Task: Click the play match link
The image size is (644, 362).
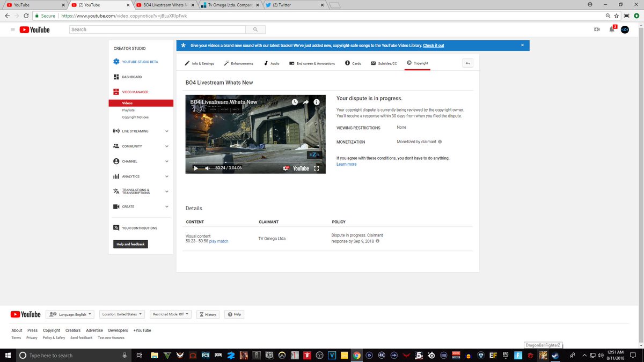Action: 218,241
